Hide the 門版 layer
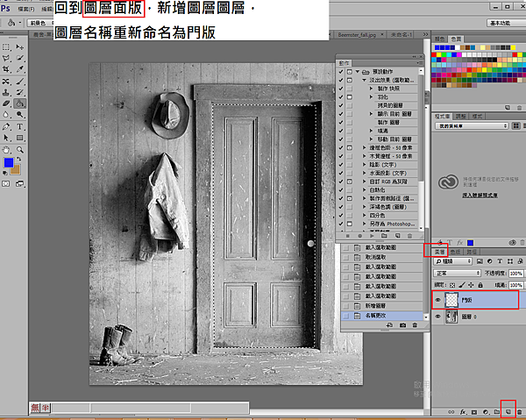The height and width of the screenshot is (420, 526). click(437, 300)
